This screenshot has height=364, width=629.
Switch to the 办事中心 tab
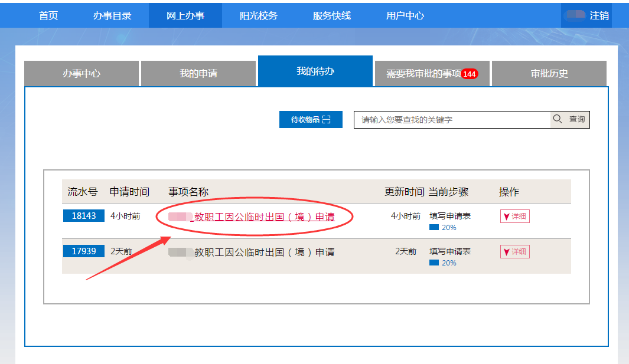coord(82,74)
